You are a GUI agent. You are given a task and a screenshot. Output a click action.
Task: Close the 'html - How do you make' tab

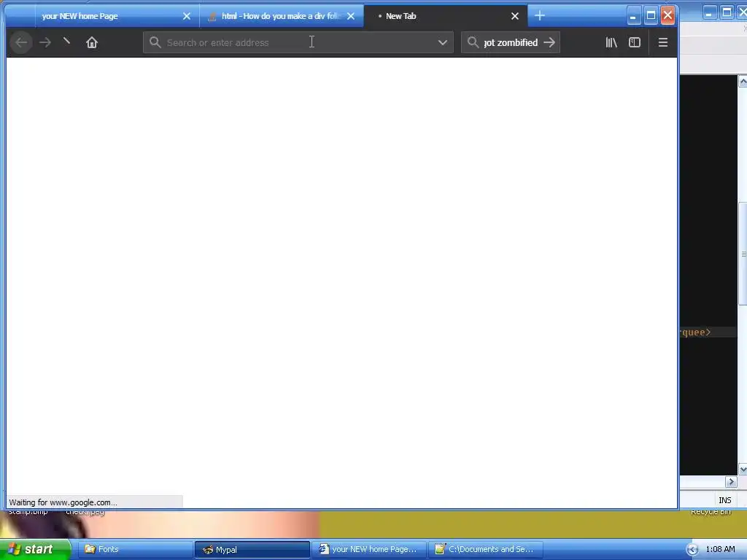tap(351, 16)
